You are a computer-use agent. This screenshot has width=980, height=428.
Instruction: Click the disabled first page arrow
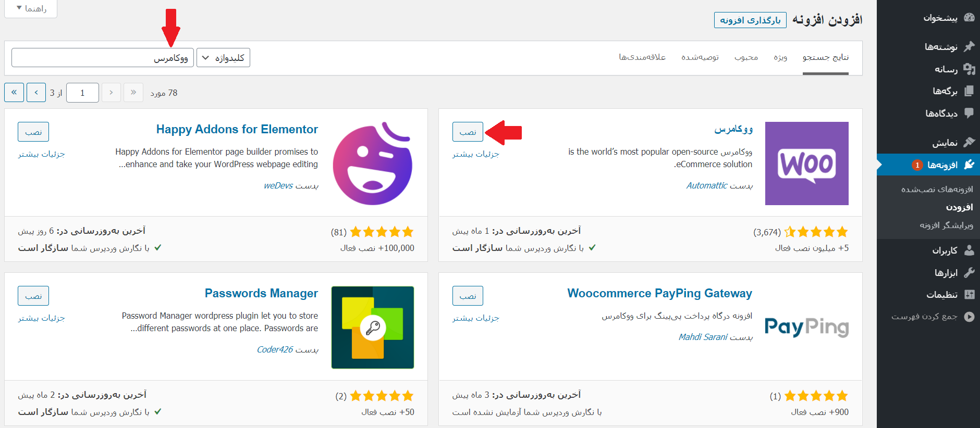(x=133, y=93)
